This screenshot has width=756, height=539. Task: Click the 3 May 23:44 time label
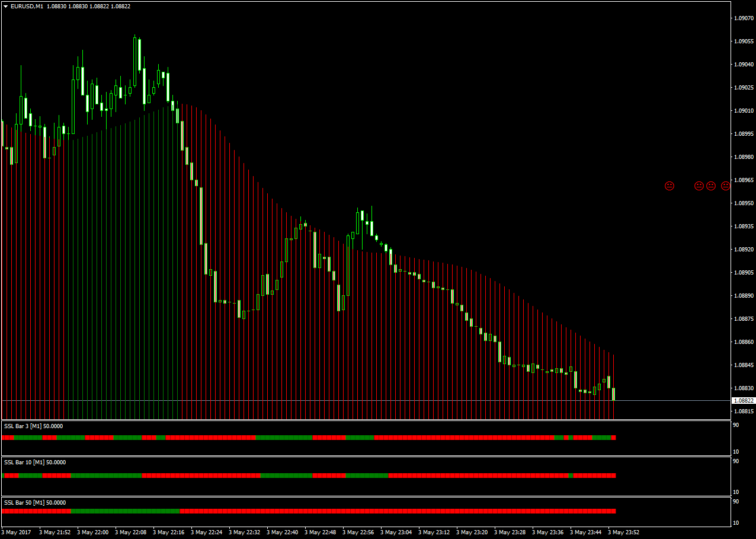[586, 532]
